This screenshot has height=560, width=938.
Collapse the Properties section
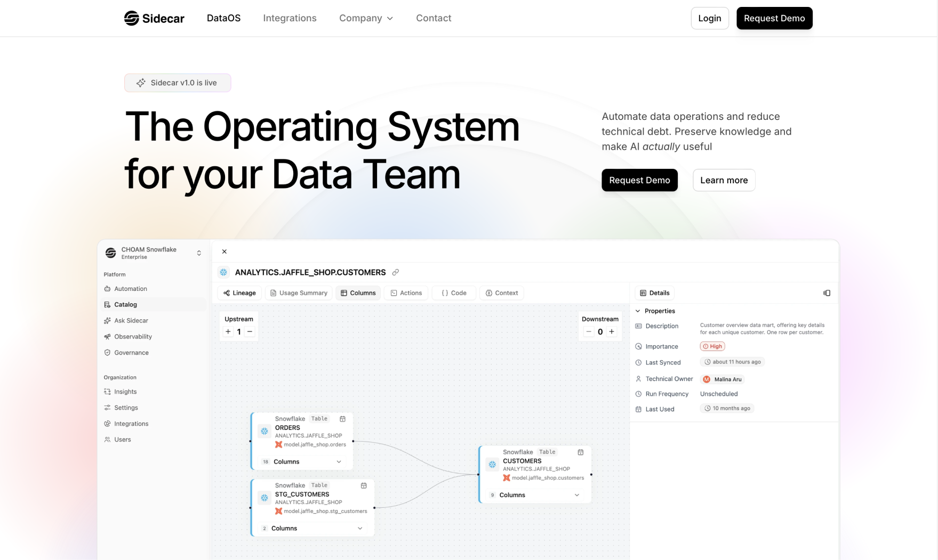(638, 311)
